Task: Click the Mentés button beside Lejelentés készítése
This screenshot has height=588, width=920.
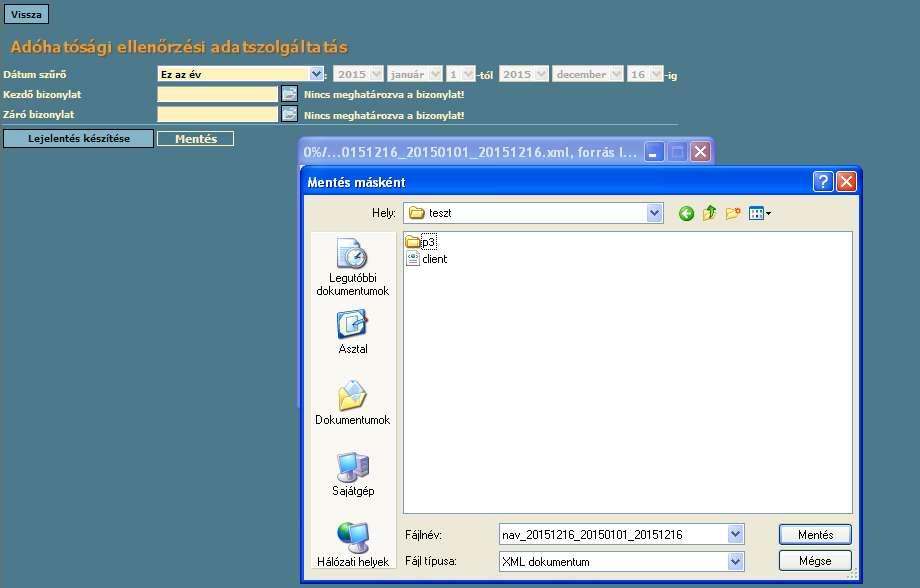Action: tap(195, 138)
